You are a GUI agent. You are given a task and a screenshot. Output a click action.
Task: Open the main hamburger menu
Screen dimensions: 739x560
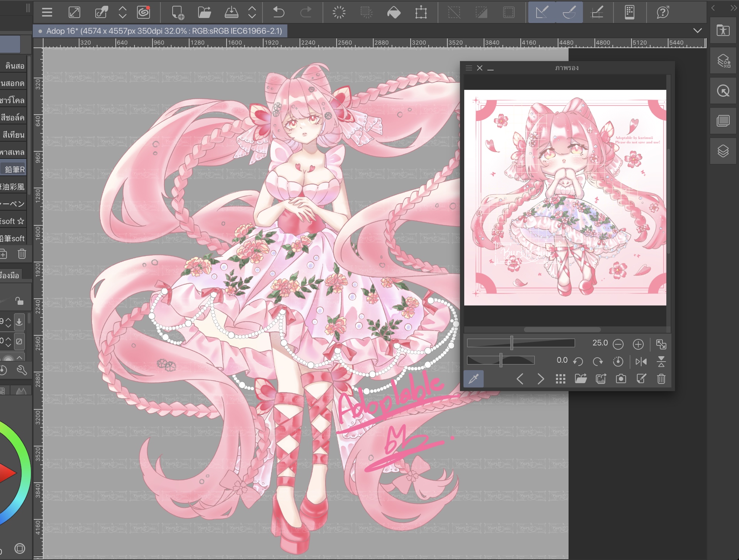tap(47, 13)
